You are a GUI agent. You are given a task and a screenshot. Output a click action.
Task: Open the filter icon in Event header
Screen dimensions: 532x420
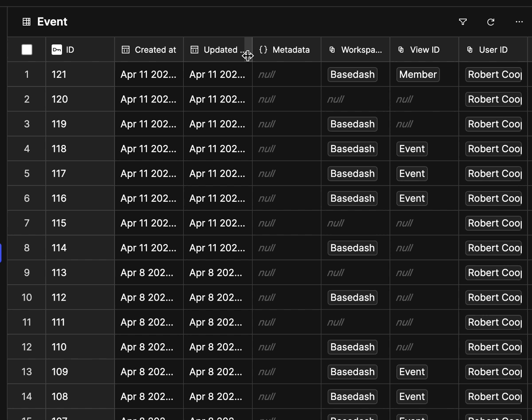(x=463, y=22)
